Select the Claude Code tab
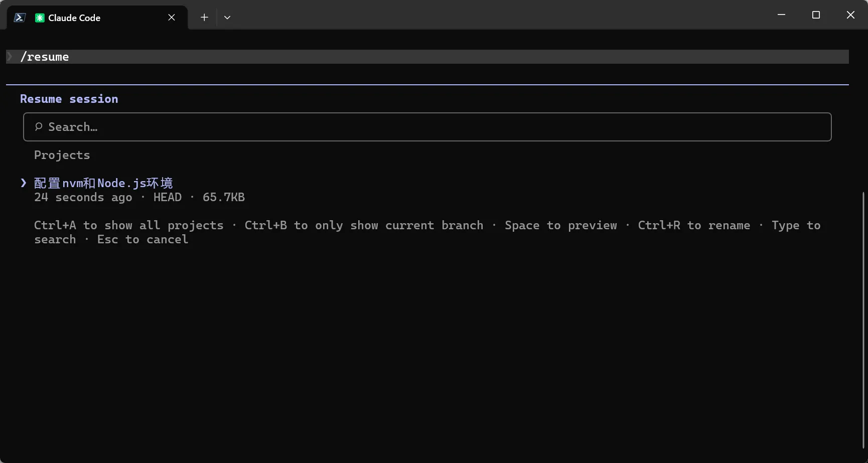 click(97, 18)
